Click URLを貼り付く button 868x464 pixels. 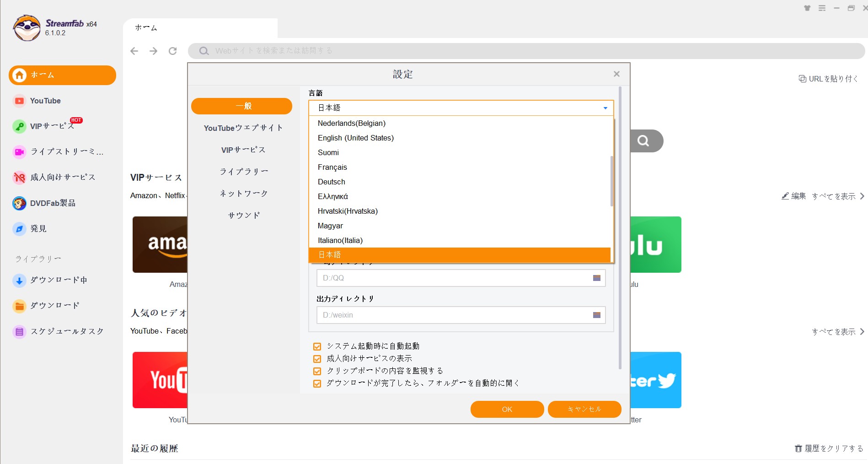828,79
